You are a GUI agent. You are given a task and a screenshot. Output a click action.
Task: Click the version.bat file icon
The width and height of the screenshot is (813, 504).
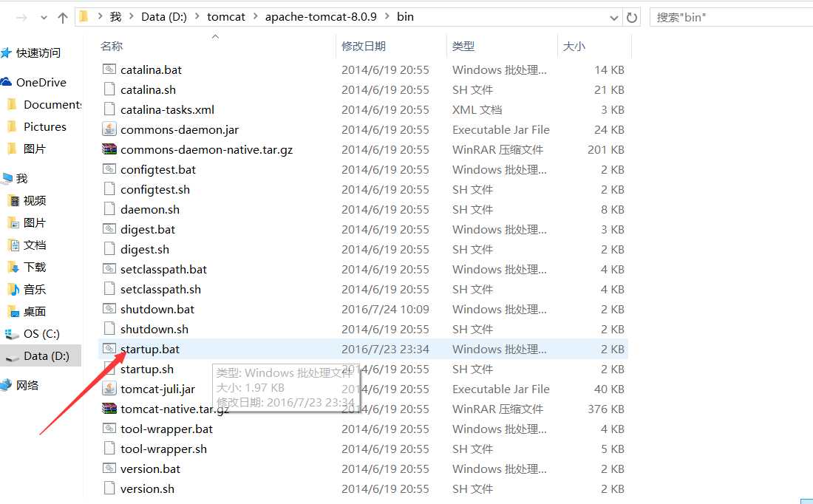[x=109, y=469]
